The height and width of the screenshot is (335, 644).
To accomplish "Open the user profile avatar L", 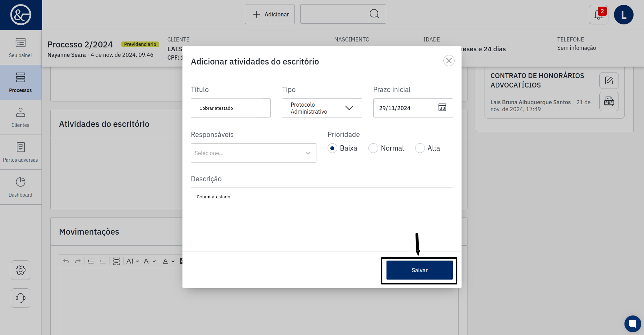I will 624,15.
